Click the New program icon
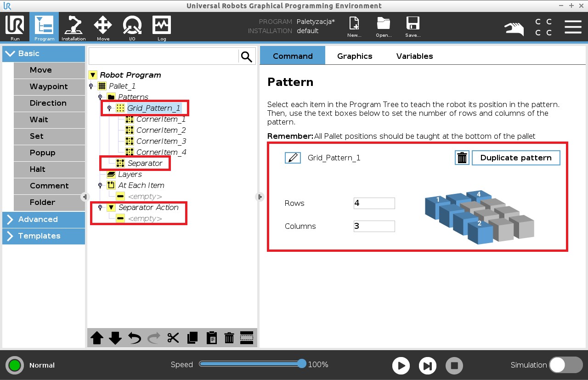This screenshot has height=380, width=588. 354,27
